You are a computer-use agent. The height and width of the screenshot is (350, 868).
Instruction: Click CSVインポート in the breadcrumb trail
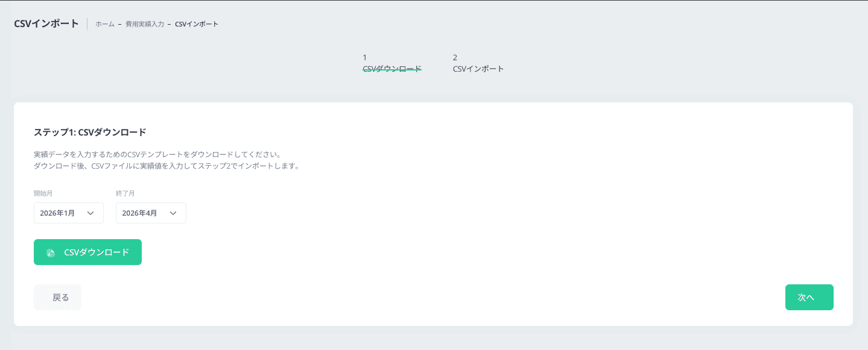[x=196, y=23]
